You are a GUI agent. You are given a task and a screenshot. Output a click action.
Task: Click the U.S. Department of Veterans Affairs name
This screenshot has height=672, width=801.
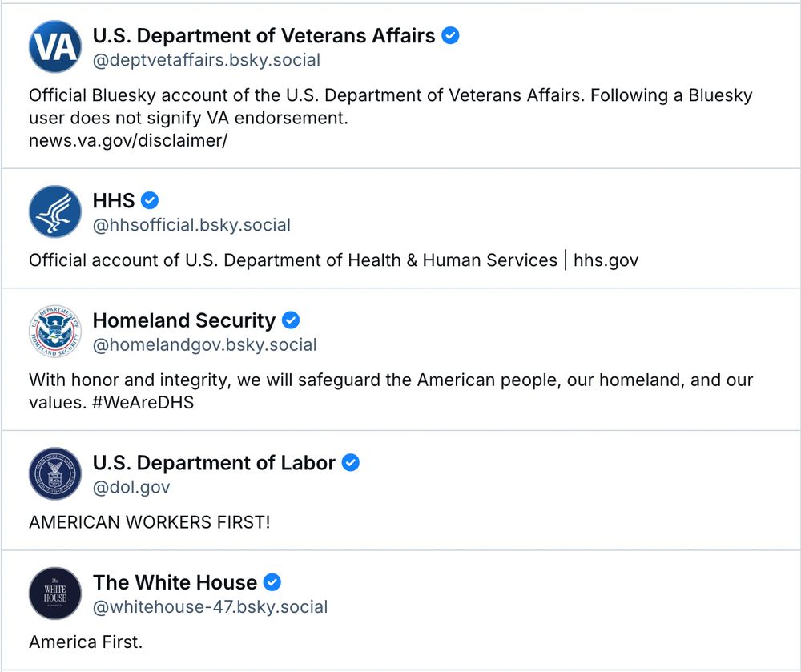click(x=264, y=35)
